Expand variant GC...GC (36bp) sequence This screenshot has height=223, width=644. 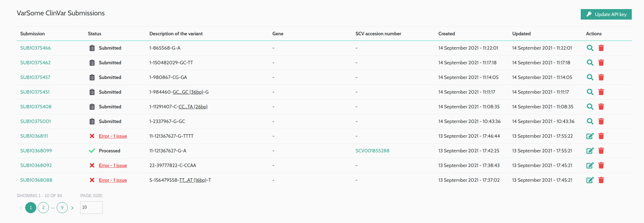point(188,92)
